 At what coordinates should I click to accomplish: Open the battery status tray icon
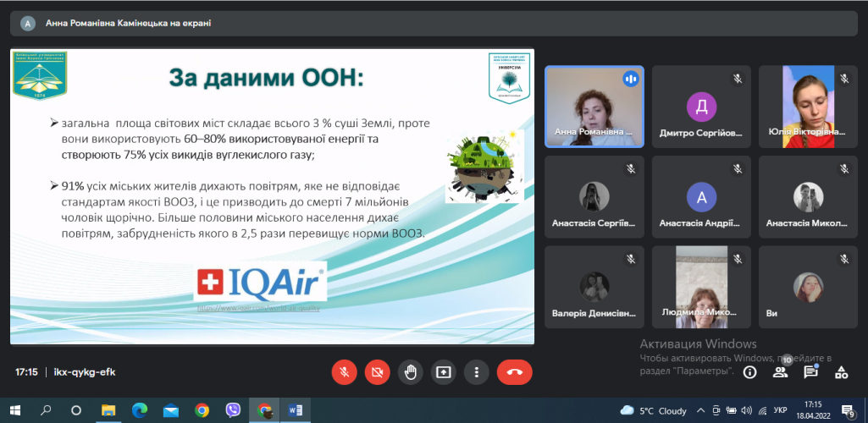[732, 411]
